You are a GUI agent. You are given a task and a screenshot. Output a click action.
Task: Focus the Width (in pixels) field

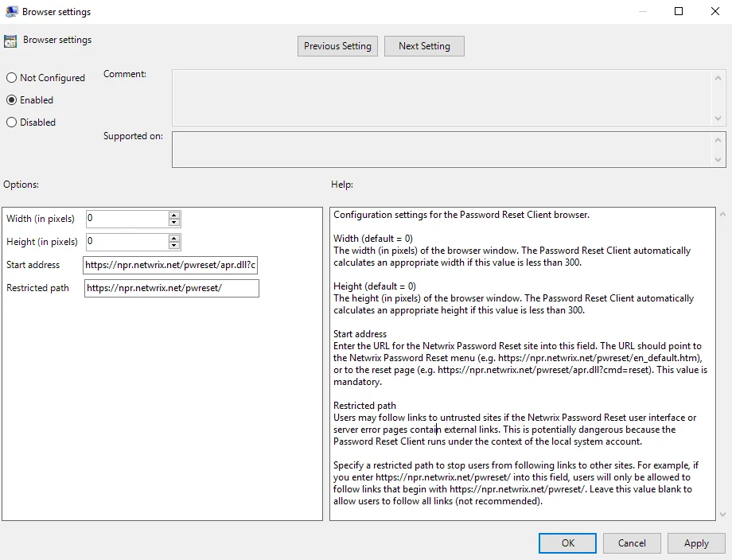coord(127,219)
